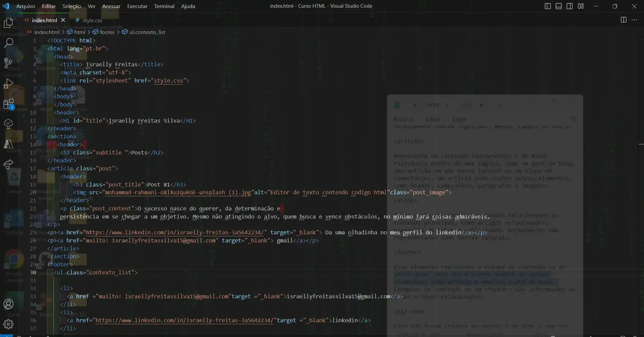The image size is (644, 337).
Task: Toggle the bottom Panel layout button
Action: [x=559, y=6]
